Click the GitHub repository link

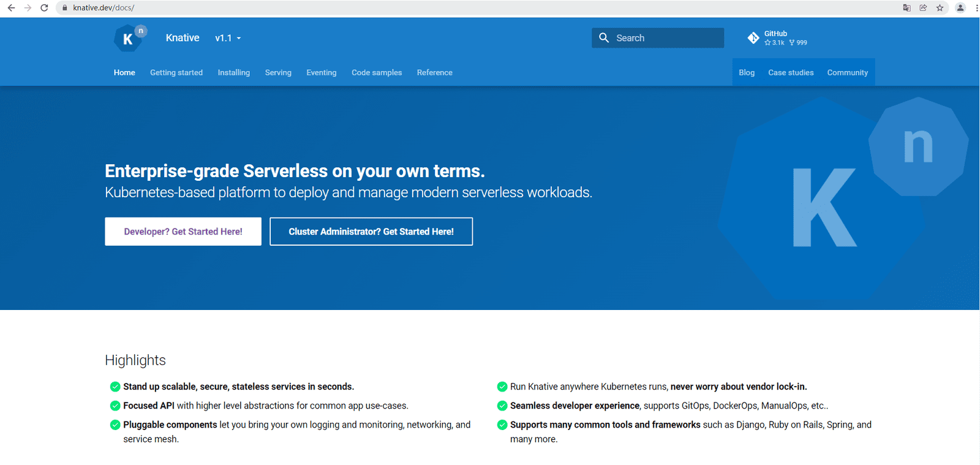[x=777, y=38]
